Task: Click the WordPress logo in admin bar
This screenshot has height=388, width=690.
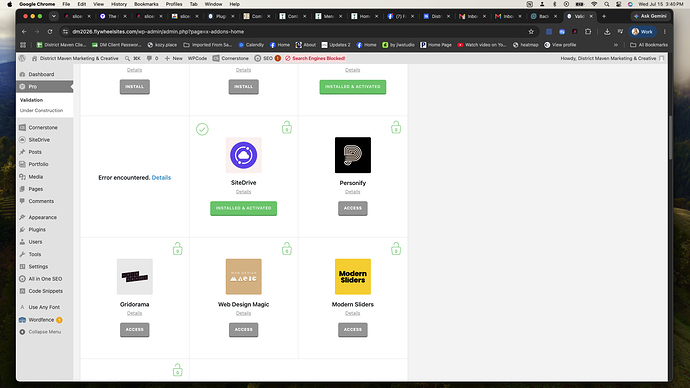Action: [22, 58]
